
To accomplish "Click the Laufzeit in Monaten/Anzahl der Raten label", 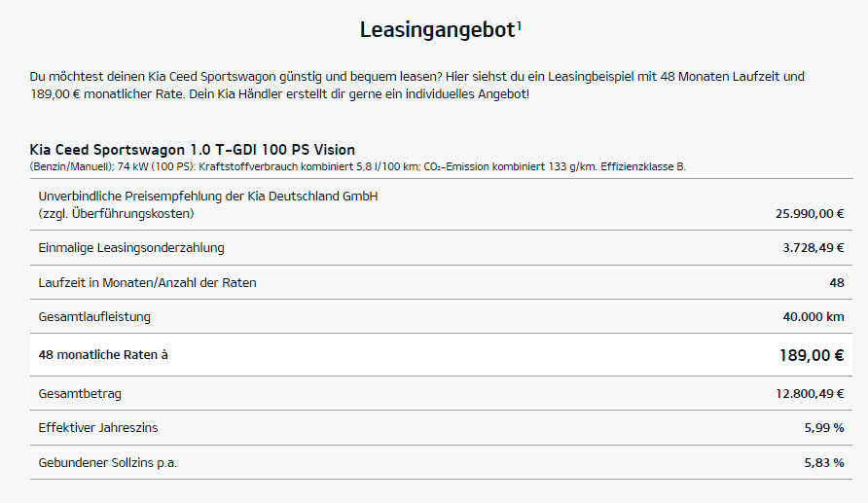I will tap(148, 282).
